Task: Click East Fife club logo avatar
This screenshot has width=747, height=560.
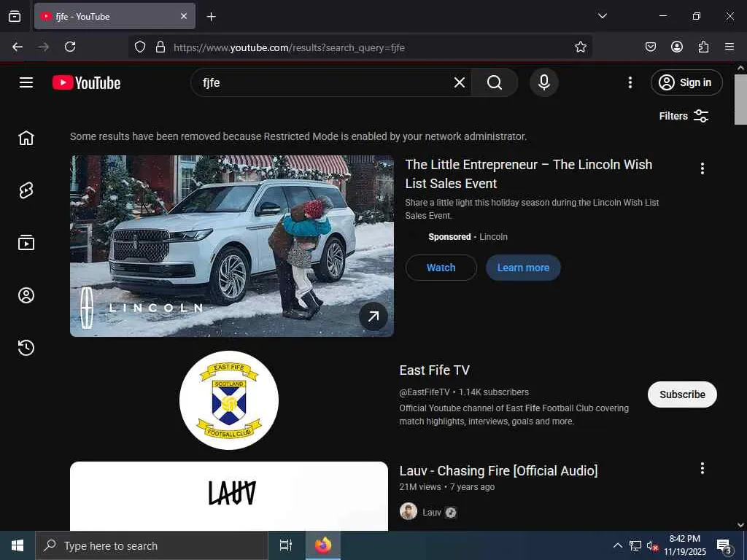Action: tap(229, 400)
